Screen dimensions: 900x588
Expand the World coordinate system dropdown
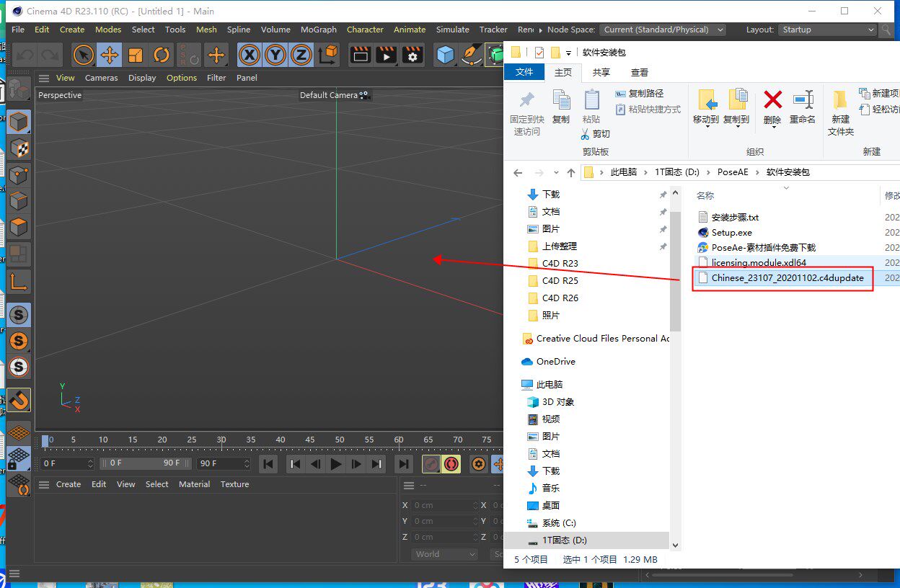tap(445, 554)
